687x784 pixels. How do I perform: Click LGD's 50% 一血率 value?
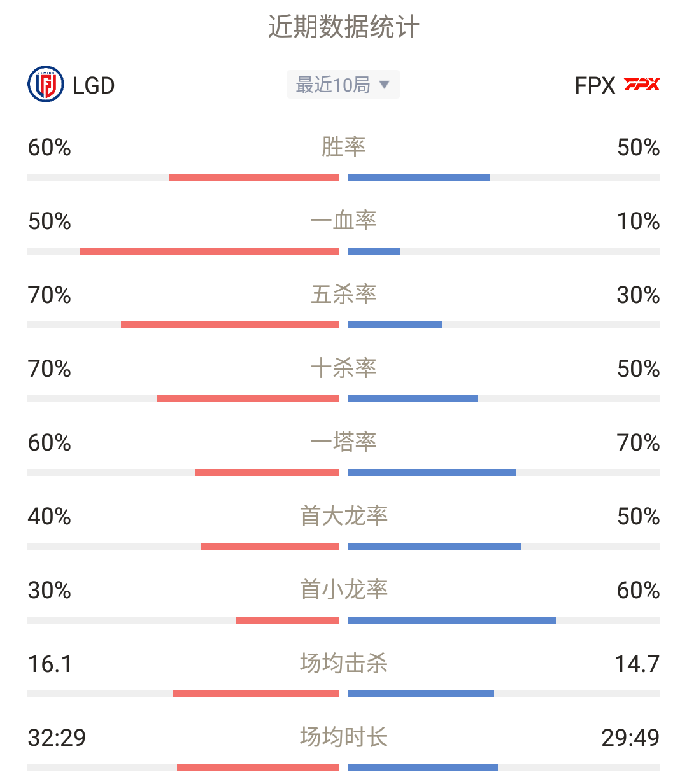50,221
